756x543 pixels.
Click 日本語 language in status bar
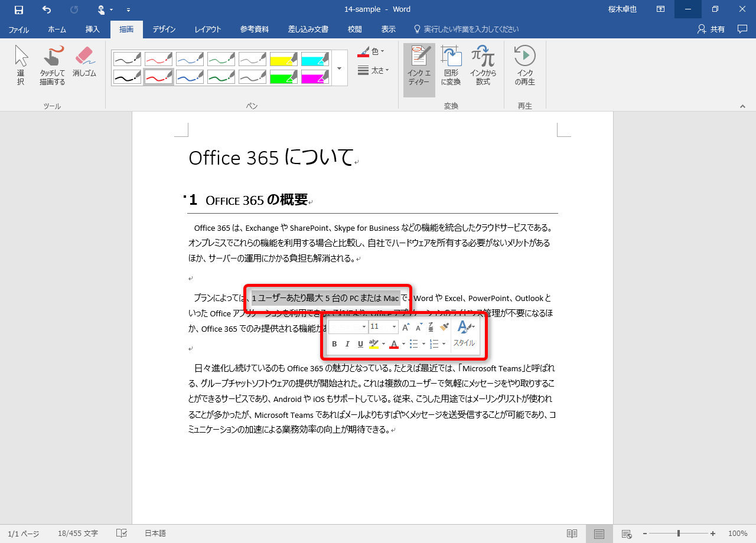pos(155,534)
